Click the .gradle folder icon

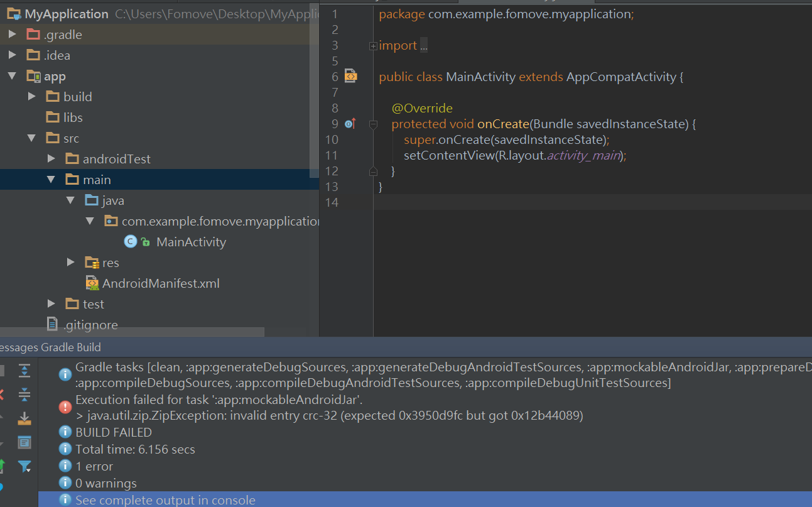(x=33, y=35)
